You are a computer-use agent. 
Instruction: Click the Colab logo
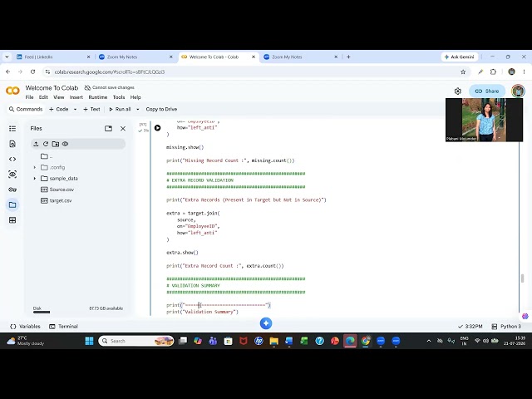(12, 91)
